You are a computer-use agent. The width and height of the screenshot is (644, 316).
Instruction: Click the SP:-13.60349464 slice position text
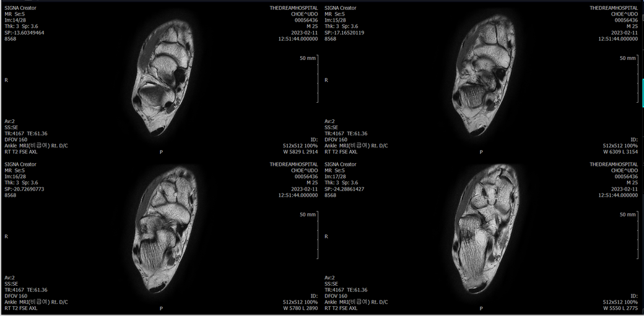[x=24, y=32]
